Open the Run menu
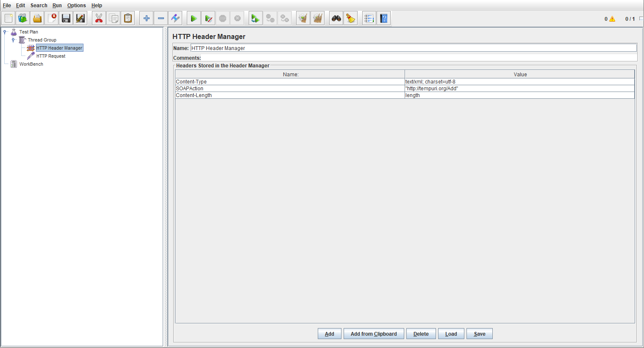This screenshot has width=644, height=348. click(57, 6)
